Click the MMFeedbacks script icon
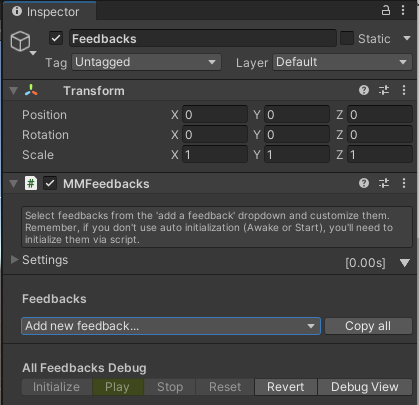Screen dimensions: 419x405 point(31,183)
